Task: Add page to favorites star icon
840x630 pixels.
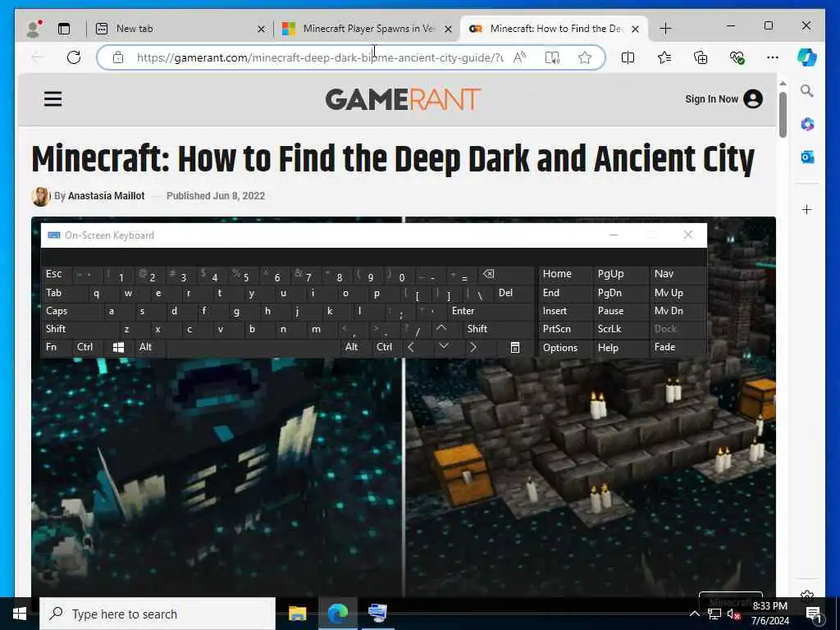Action: click(584, 57)
